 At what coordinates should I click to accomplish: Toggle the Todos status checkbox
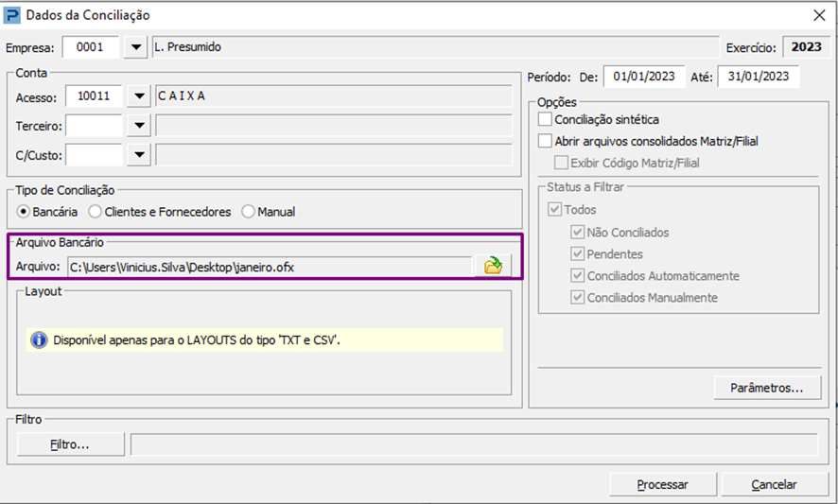click(555, 209)
